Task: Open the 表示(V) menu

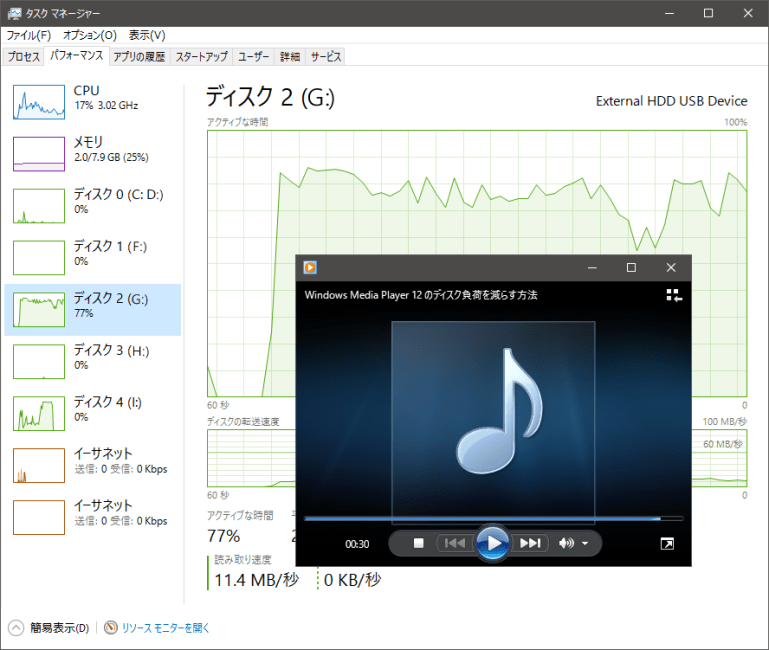Action: pyautogui.click(x=147, y=35)
